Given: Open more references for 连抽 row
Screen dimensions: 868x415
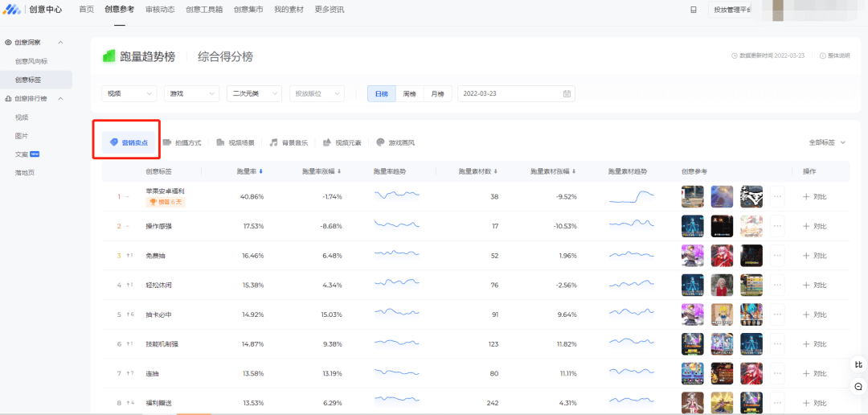Looking at the screenshot, I should coord(777,373).
